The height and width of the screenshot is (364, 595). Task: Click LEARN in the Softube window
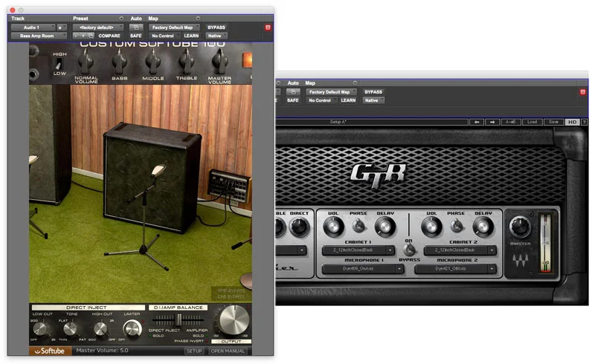click(x=191, y=36)
